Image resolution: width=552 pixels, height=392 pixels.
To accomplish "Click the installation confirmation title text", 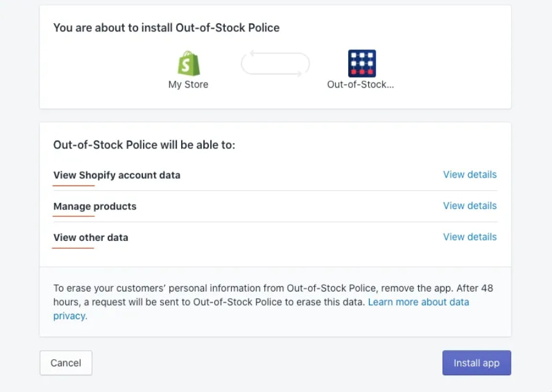I will (x=166, y=28).
